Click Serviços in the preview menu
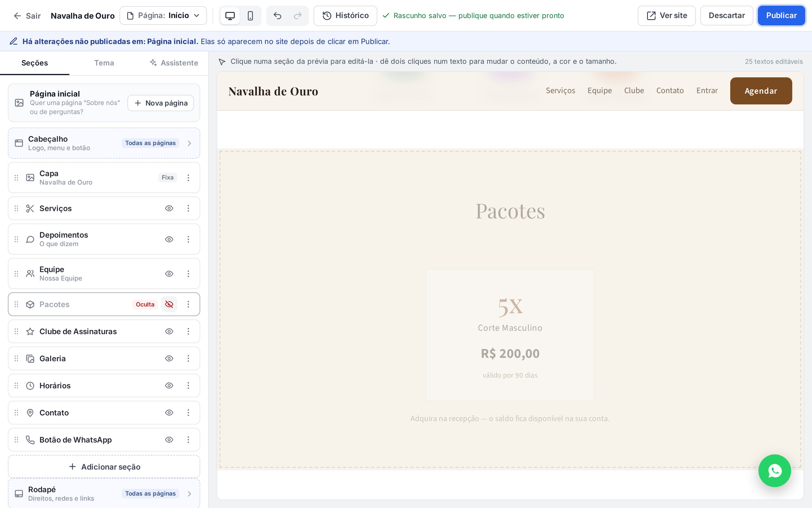The width and height of the screenshot is (812, 508). click(x=560, y=90)
